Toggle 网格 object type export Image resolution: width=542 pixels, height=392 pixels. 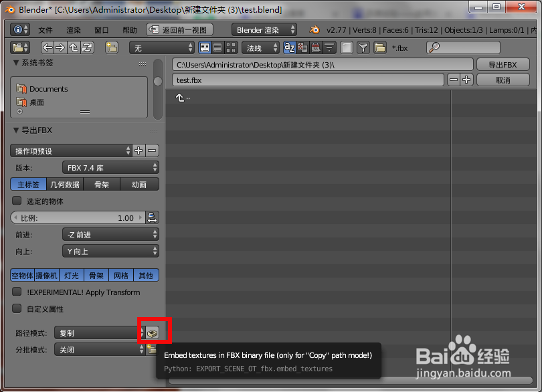[121, 275]
